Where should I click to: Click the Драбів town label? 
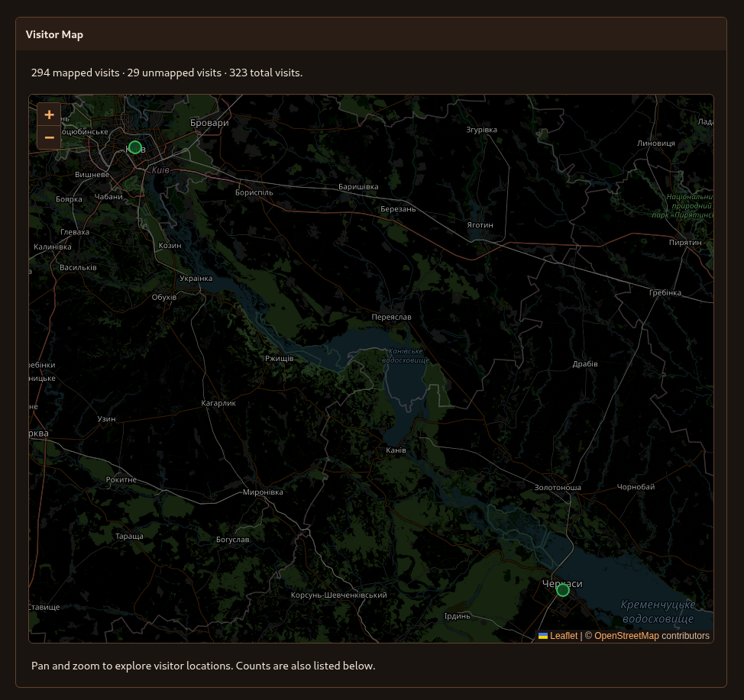pyautogui.click(x=585, y=364)
